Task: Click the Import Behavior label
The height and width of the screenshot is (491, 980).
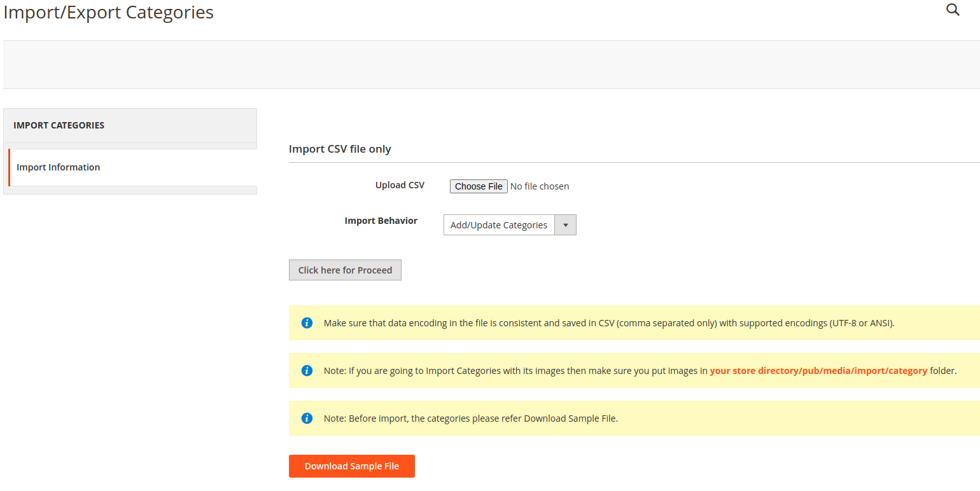Action: tap(381, 221)
